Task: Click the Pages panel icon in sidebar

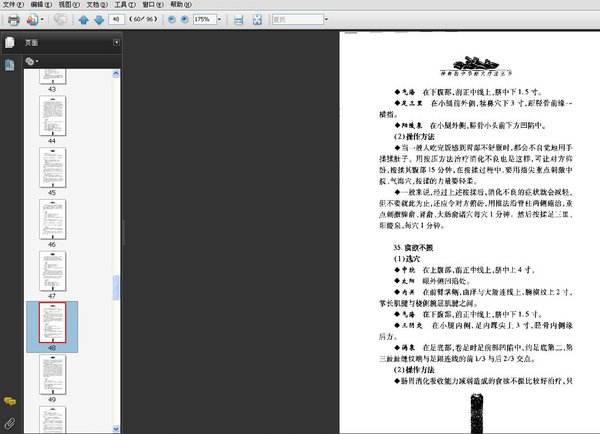Action: tap(10, 42)
